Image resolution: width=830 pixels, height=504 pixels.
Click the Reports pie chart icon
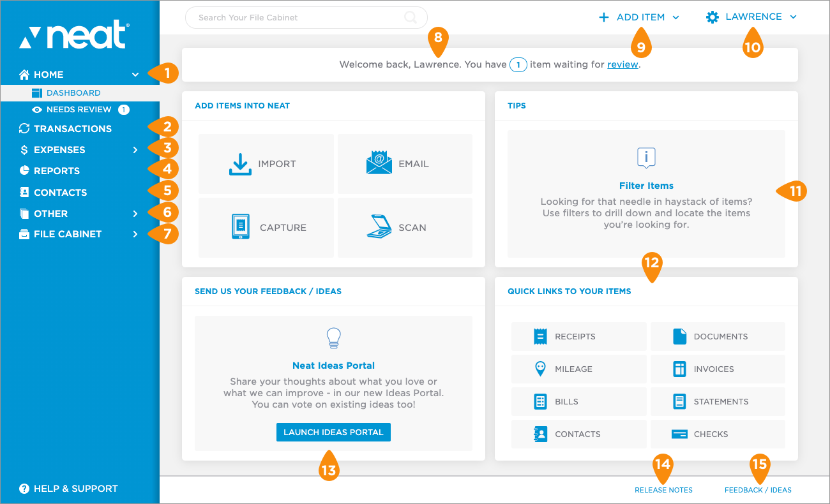pyautogui.click(x=24, y=170)
